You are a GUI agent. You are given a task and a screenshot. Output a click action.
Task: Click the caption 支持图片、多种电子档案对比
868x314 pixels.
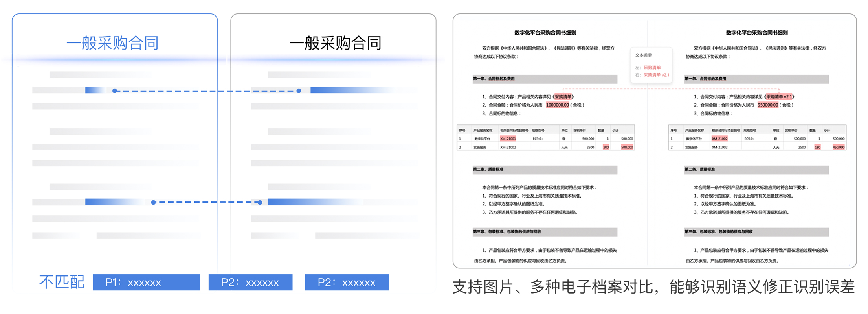[554, 287]
